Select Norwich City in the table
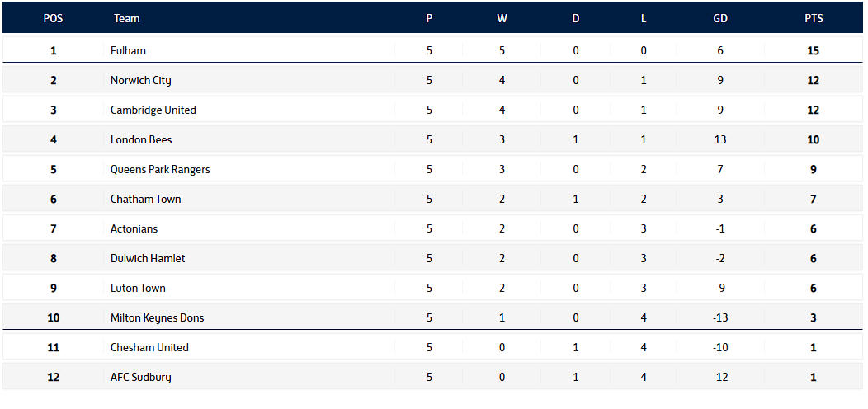868x409 pixels. (x=140, y=80)
